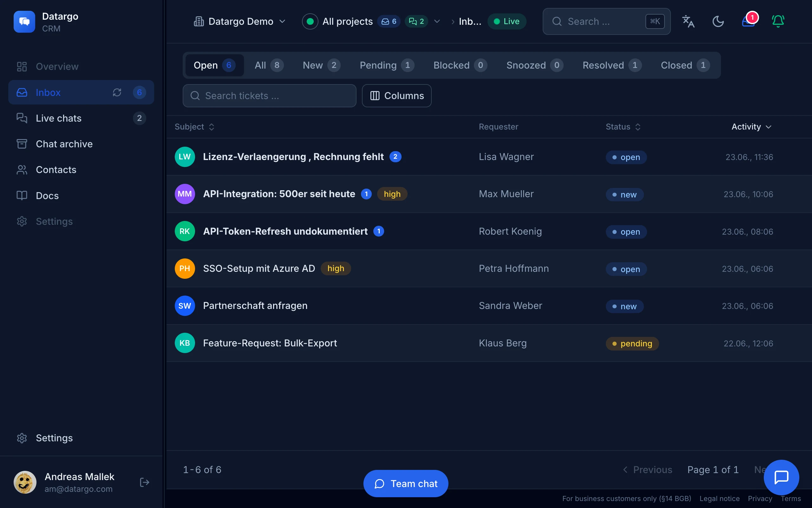Image resolution: width=812 pixels, height=508 pixels.
Task: Click the inbox count badge showing 6 in header
Action: click(x=389, y=22)
